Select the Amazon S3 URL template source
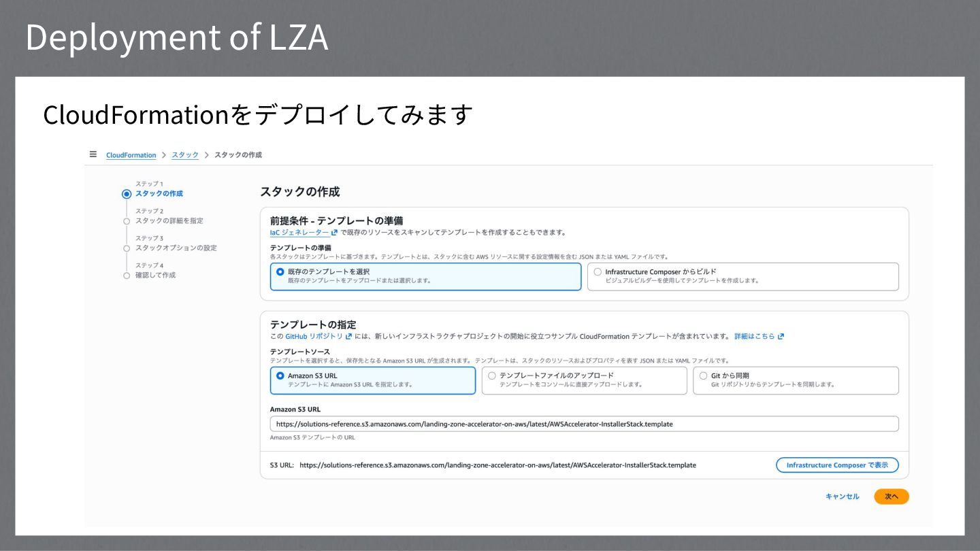 [373, 380]
